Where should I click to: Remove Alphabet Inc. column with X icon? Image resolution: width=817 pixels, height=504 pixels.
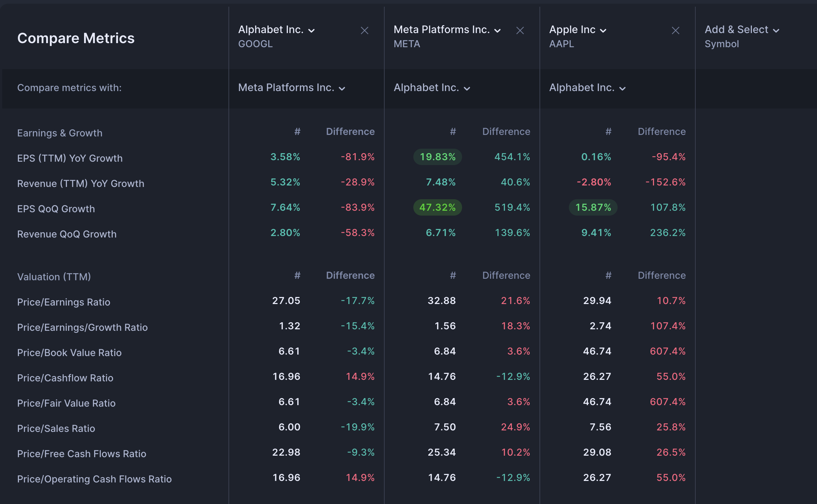click(365, 30)
